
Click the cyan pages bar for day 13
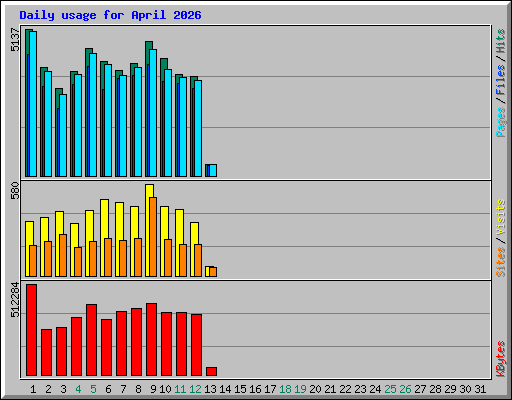[213, 170]
